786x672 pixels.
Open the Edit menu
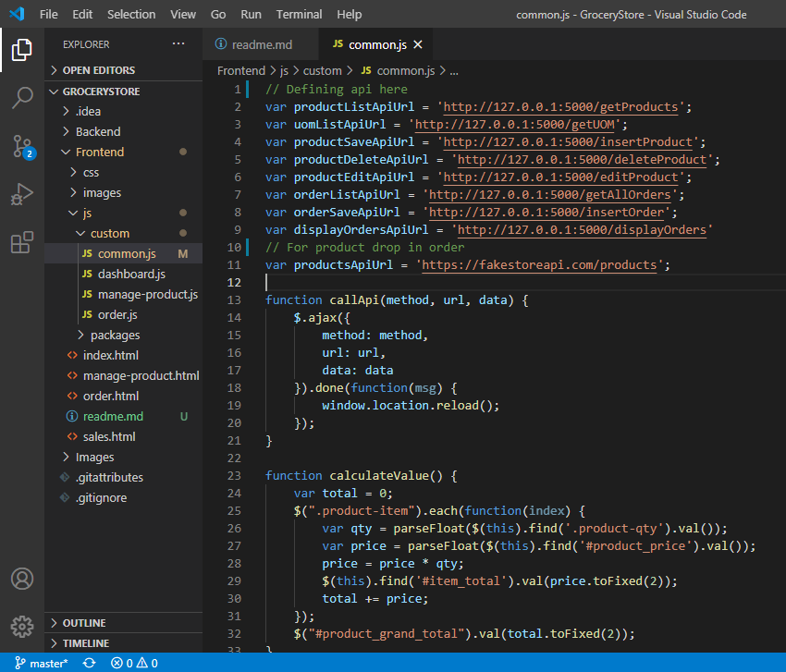coord(82,14)
